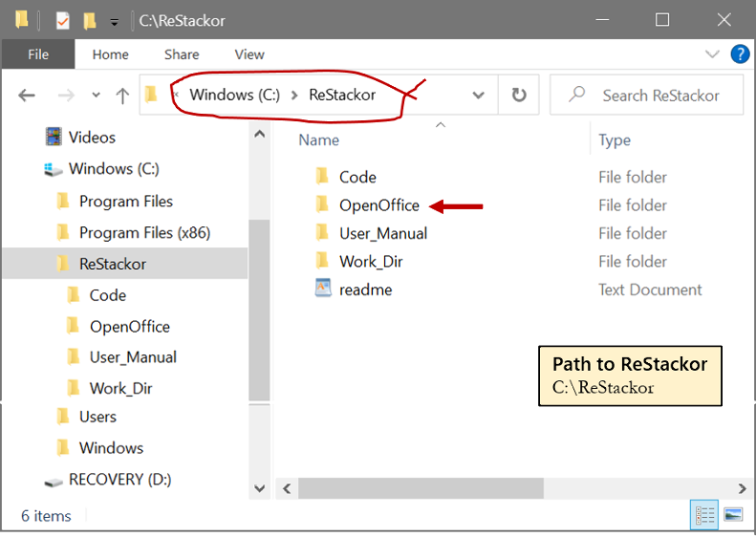
Task: Open the File menu
Action: click(x=38, y=54)
